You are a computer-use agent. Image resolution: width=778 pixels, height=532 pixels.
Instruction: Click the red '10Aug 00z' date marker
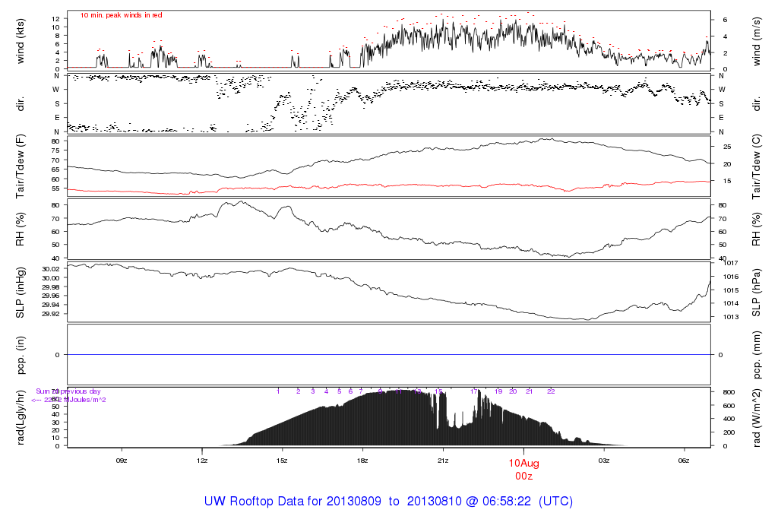pyautogui.click(x=523, y=468)
